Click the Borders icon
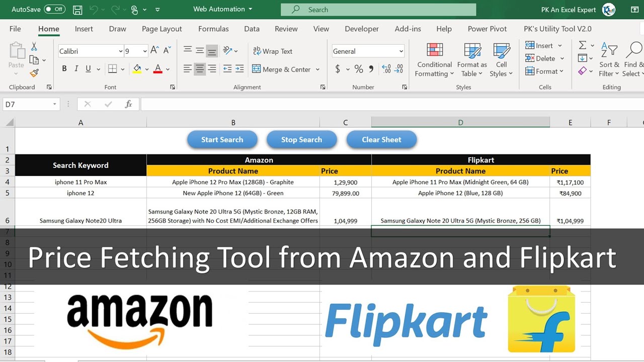Screen dimensions: 644x362 [112, 69]
